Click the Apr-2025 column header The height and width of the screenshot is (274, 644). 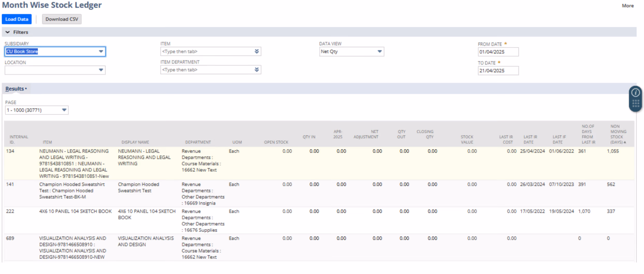click(338, 134)
